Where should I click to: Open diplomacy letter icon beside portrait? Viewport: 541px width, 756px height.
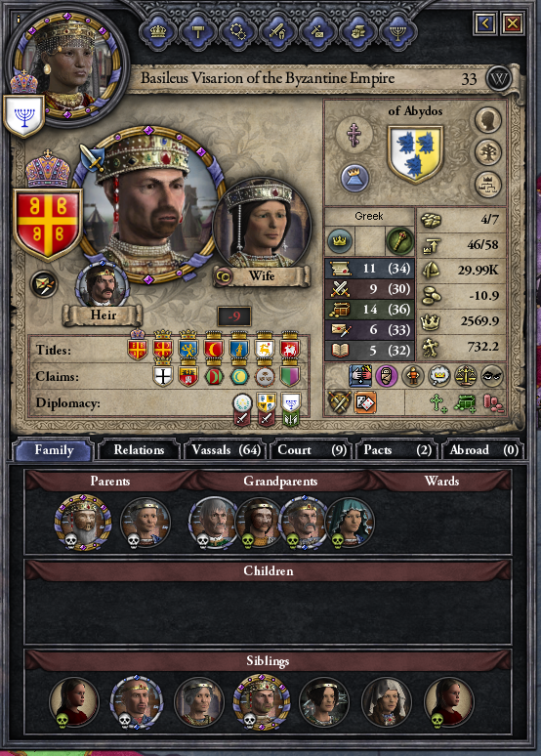click(x=44, y=284)
